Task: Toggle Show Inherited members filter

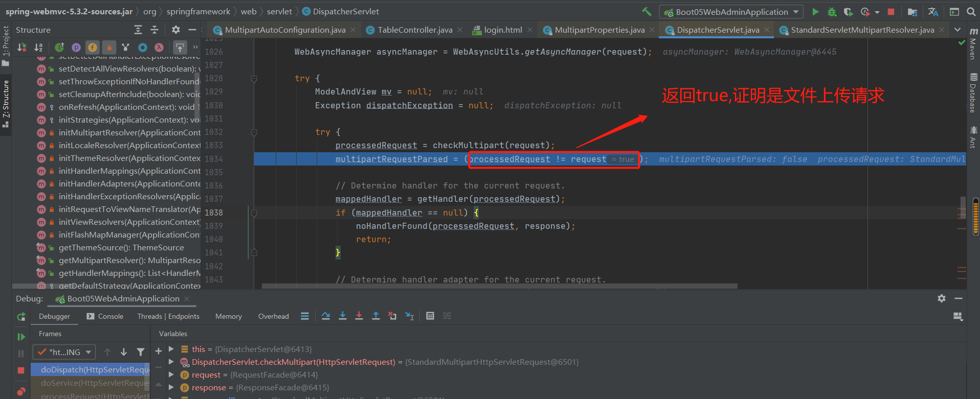Action: (x=59, y=48)
